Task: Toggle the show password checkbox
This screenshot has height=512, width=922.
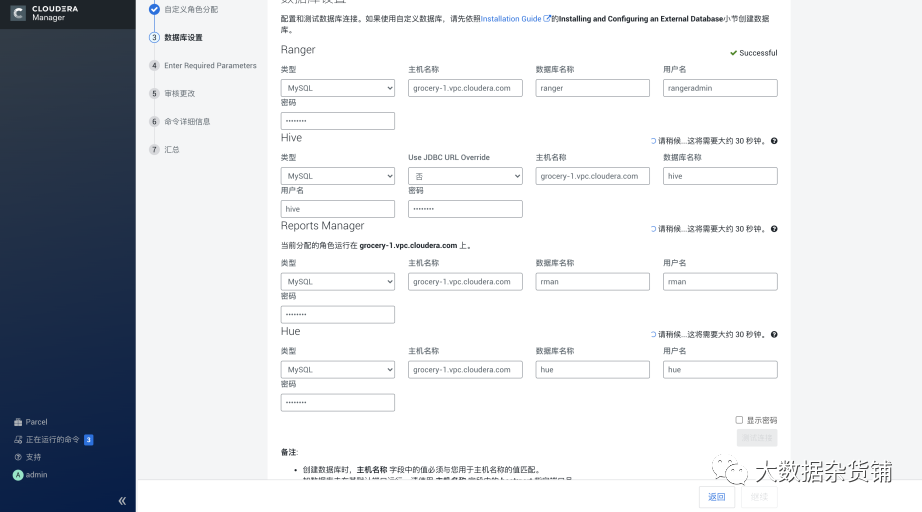Action: tap(739, 420)
